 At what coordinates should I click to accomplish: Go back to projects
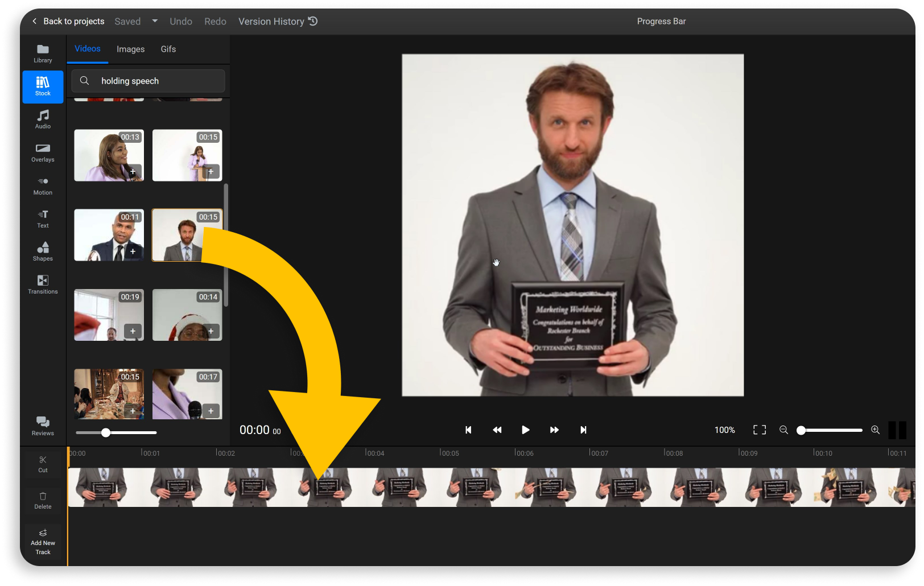coord(68,21)
